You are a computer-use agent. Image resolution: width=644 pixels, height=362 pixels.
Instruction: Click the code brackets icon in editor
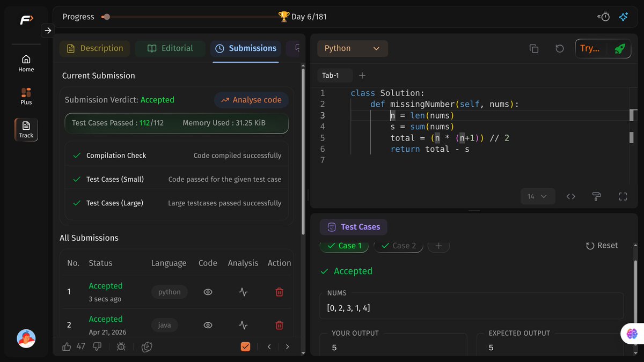pos(571,196)
